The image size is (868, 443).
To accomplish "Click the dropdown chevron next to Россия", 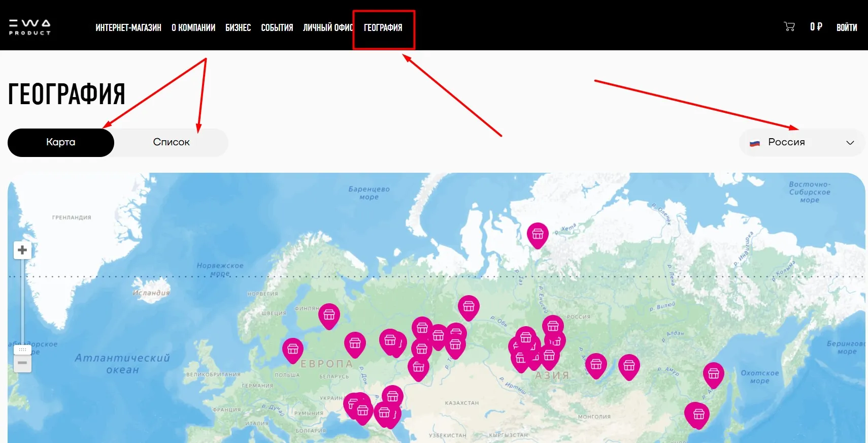I will (850, 143).
